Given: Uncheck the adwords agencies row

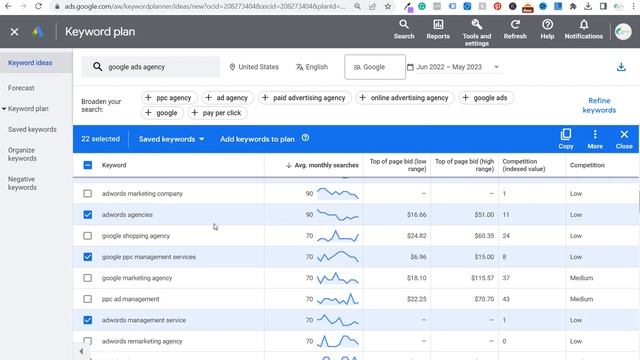Looking at the screenshot, I should pos(88,215).
